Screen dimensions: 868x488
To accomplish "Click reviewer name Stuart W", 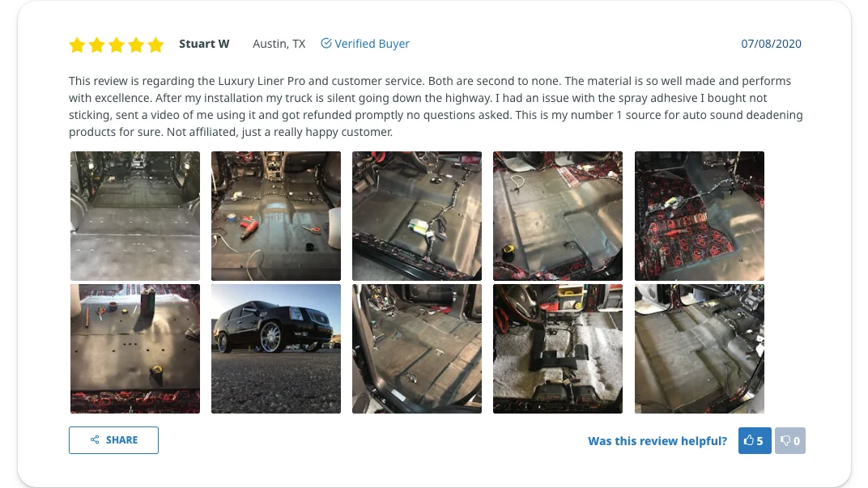I will pyautogui.click(x=204, y=44).
